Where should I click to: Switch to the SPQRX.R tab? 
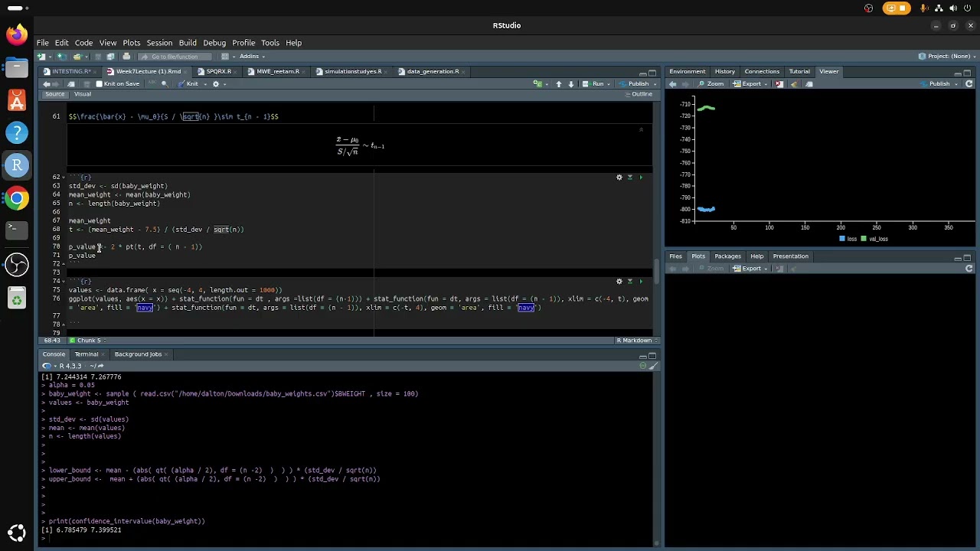point(218,72)
